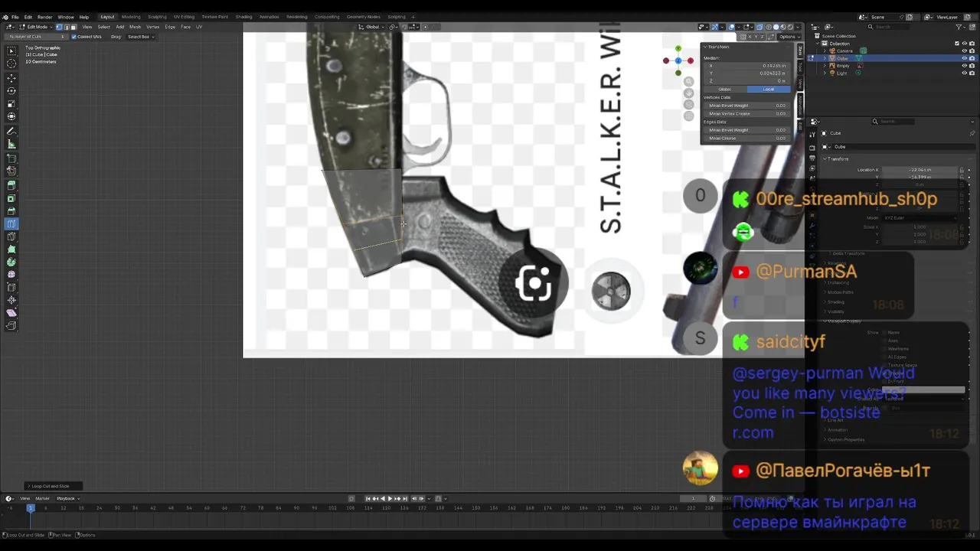Click the viewport zoom gizmo button
The width and height of the screenshot is (980, 551).
pyautogui.click(x=688, y=81)
